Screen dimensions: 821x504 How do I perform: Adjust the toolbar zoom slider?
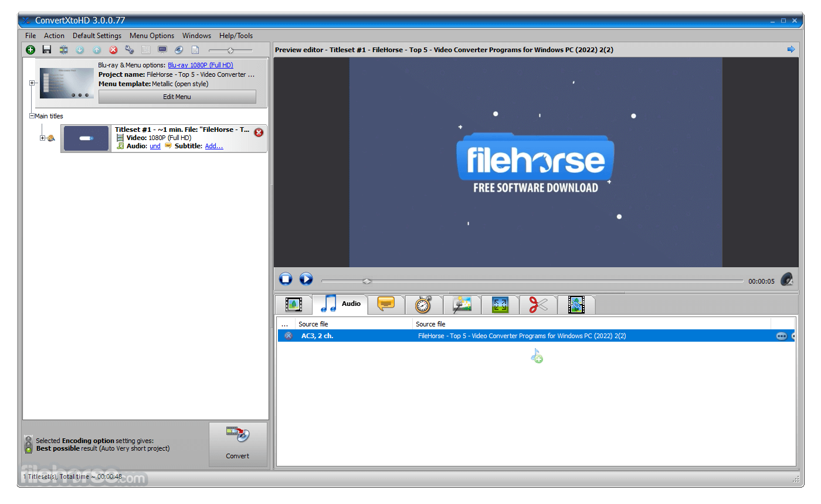[x=230, y=50]
